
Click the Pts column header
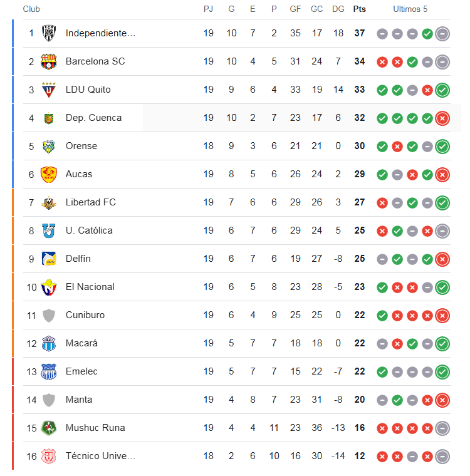(x=360, y=9)
